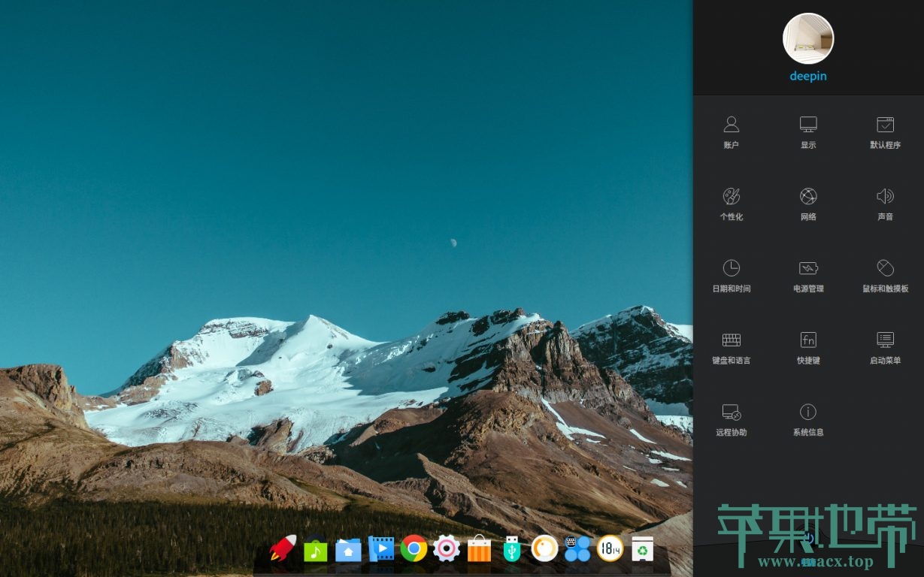
Task: Click the deepin user avatar picture
Action: click(808, 38)
